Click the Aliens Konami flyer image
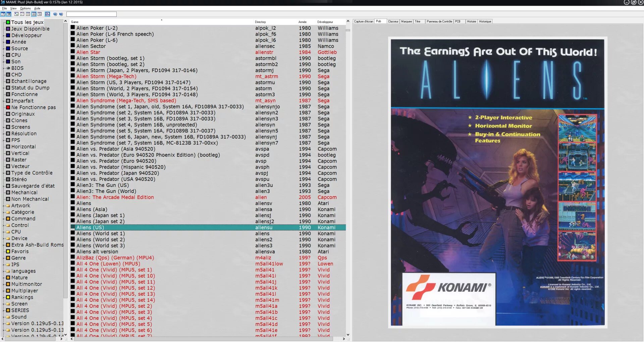 coord(498,183)
